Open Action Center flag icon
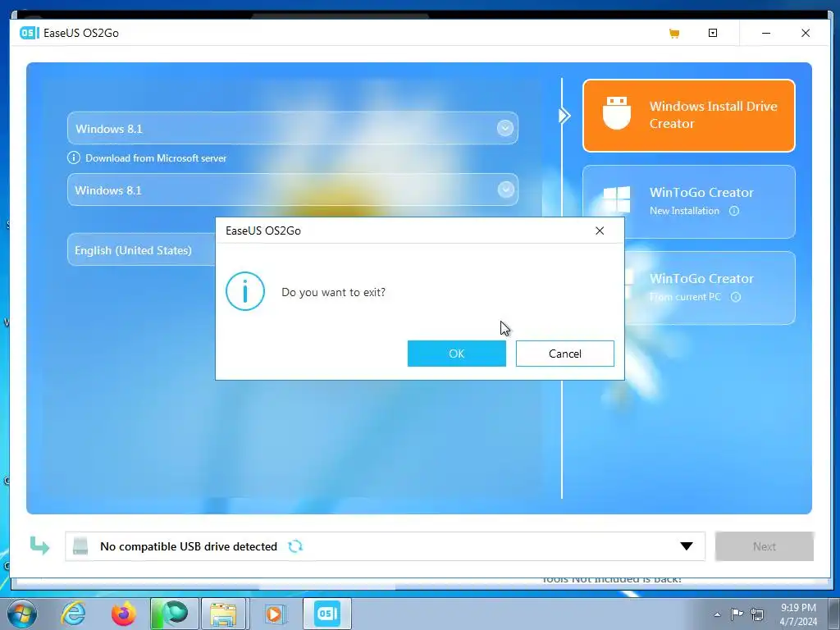 [x=737, y=614]
